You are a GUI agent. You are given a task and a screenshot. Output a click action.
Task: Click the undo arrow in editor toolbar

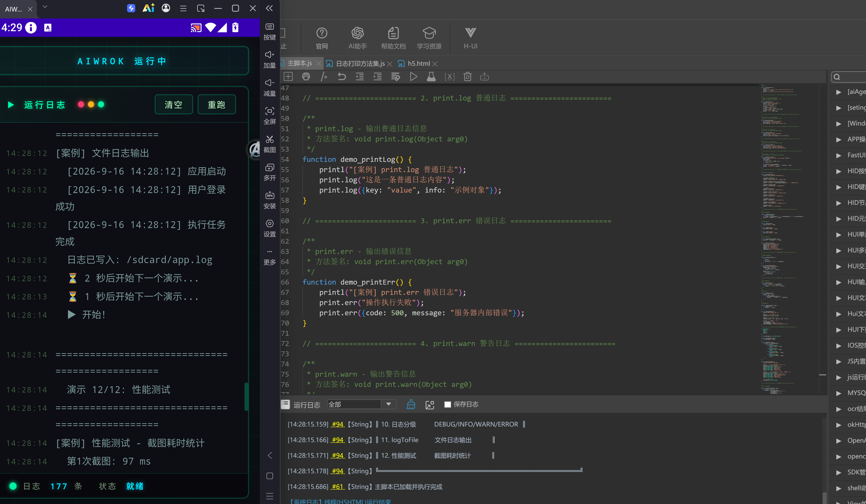click(342, 77)
